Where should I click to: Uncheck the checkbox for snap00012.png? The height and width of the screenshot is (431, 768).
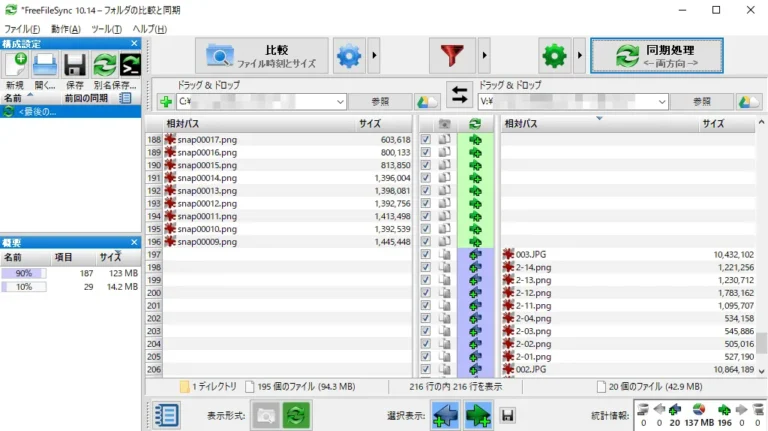(426, 203)
